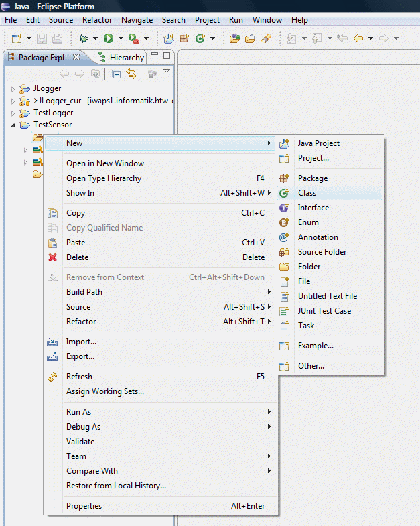Close the Package Explorer tab
The height and width of the screenshot is (526, 420).
tap(76, 57)
